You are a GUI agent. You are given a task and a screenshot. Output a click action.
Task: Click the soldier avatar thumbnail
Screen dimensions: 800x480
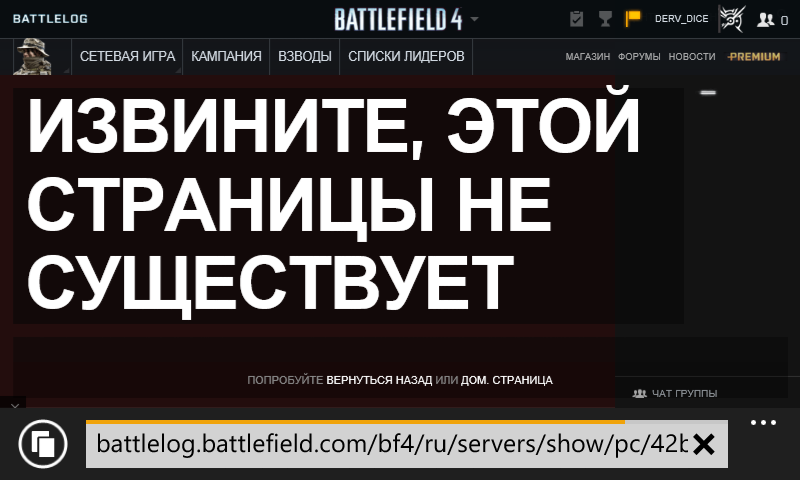tap(32, 57)
